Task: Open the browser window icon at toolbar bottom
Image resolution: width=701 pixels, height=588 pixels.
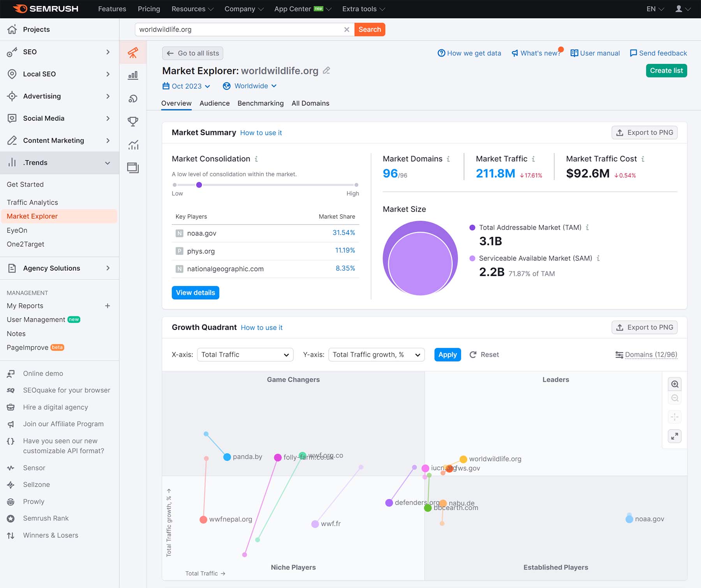Action: [133, 168]
